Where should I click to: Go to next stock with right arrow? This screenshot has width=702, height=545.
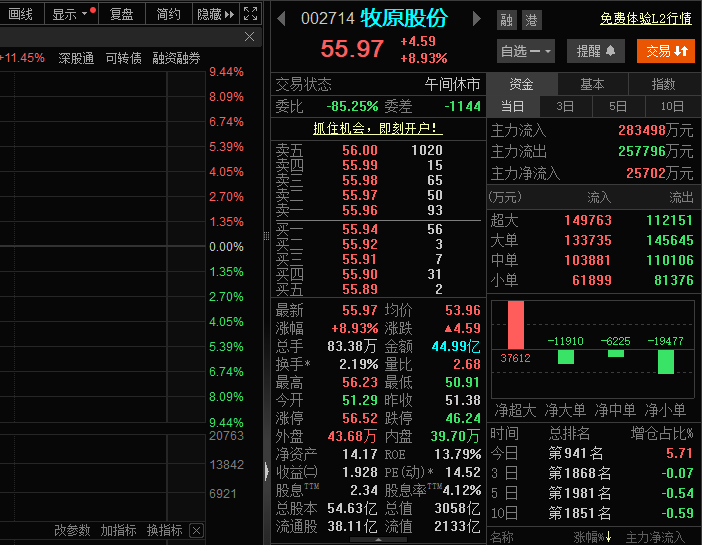(x=477, y=18)
